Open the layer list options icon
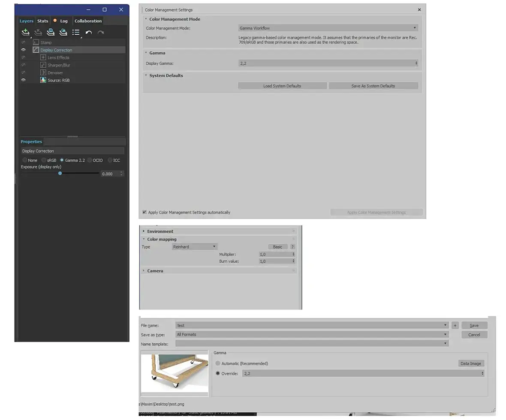 coord(76,32)
